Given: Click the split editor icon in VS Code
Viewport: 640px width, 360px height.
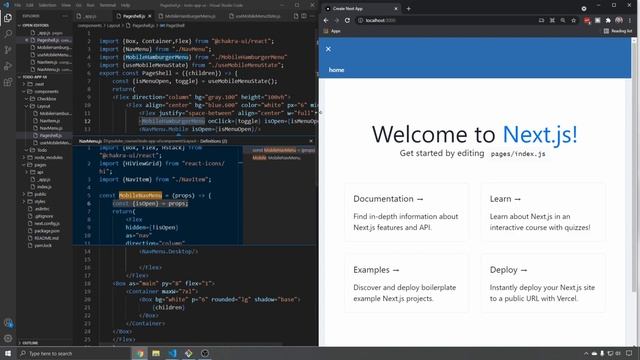Looking at the screenshot, I should coord(304,16).
